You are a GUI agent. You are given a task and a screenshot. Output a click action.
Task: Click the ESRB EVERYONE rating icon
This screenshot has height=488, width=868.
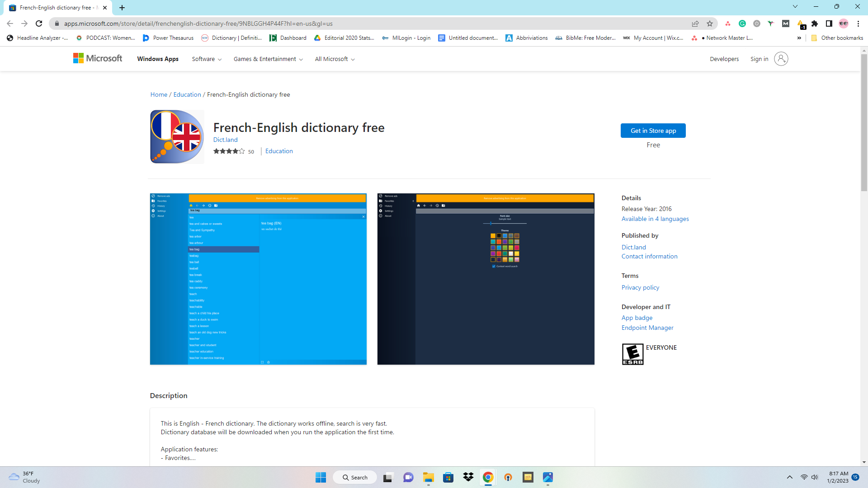pyautogui.click(x=632, y=354)
